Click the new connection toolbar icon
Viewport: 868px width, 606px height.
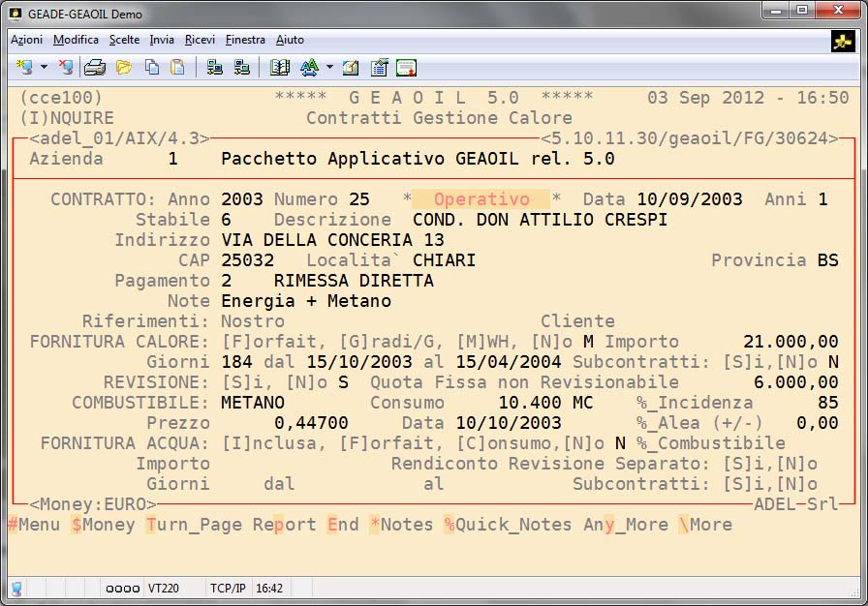(24, 68)
